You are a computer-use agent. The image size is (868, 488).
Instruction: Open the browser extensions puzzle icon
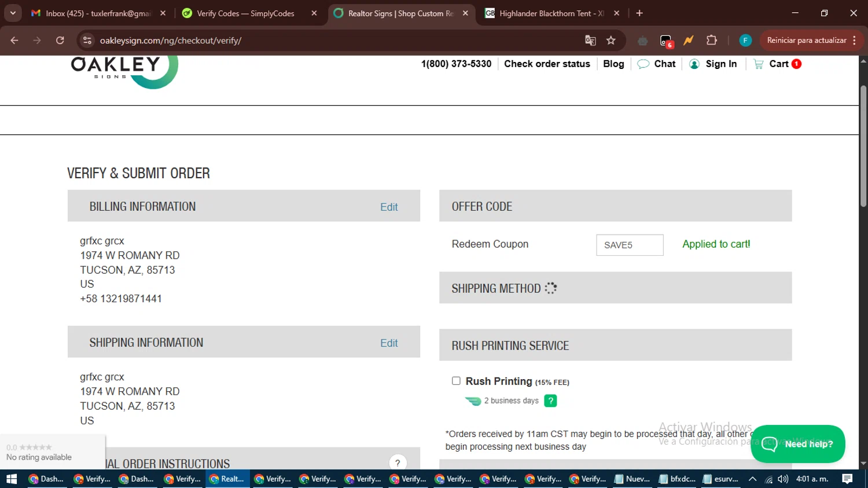coord(712,41)
